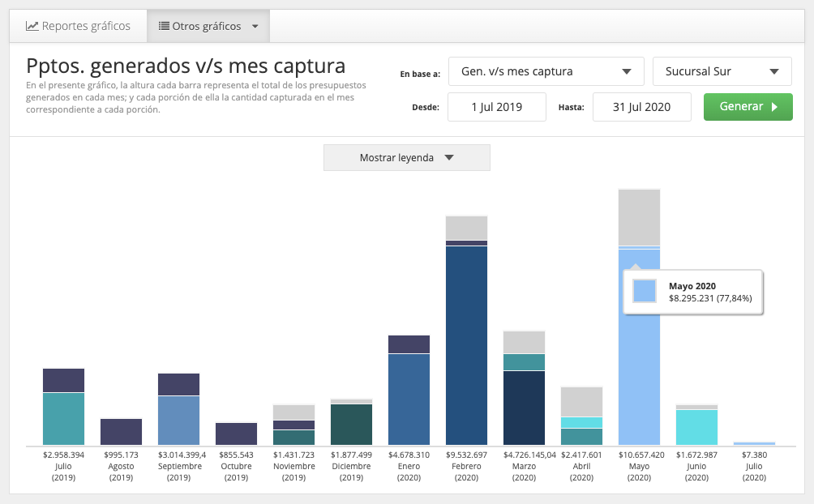Click the Agosto 2019 bar

tap(121, 432)
